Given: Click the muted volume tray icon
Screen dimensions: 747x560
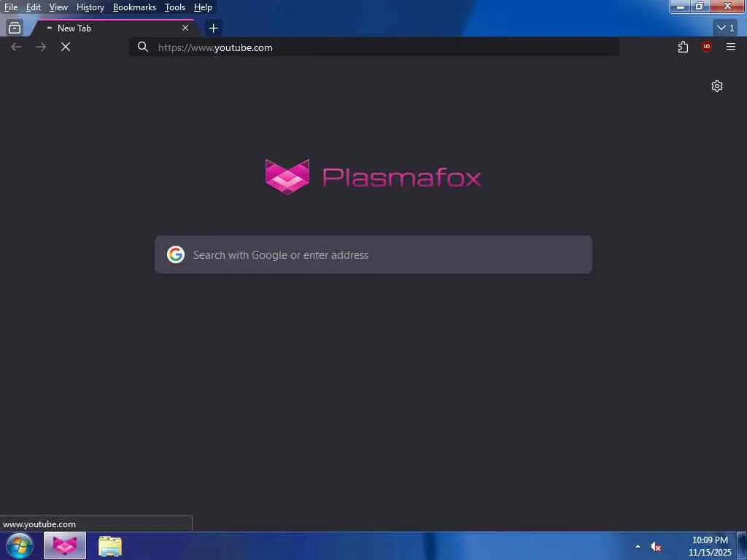Looking at the screenshot, I should coord(656,547).
